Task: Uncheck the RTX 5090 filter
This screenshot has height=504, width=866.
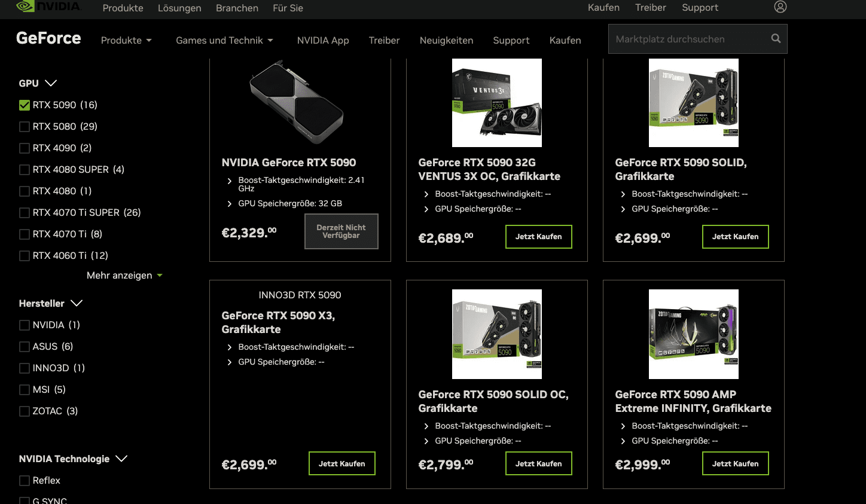Action: point(25,105)
